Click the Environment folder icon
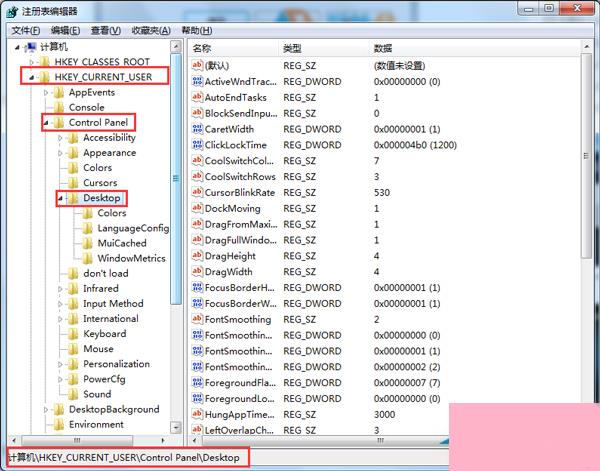Image resolution: width=600 pixels, height=471 pixels. [59, 425]
